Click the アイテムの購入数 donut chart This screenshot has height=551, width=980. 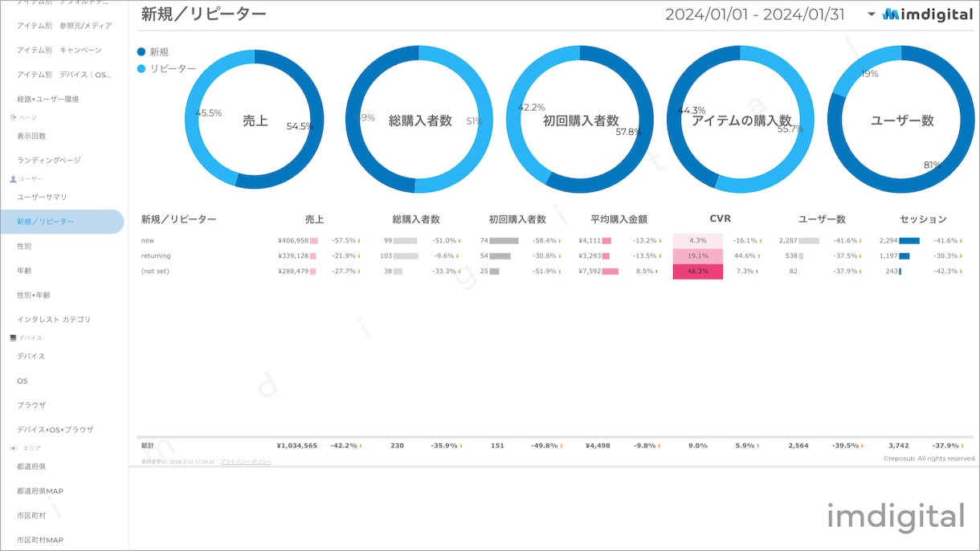click(x=741, y=120)
